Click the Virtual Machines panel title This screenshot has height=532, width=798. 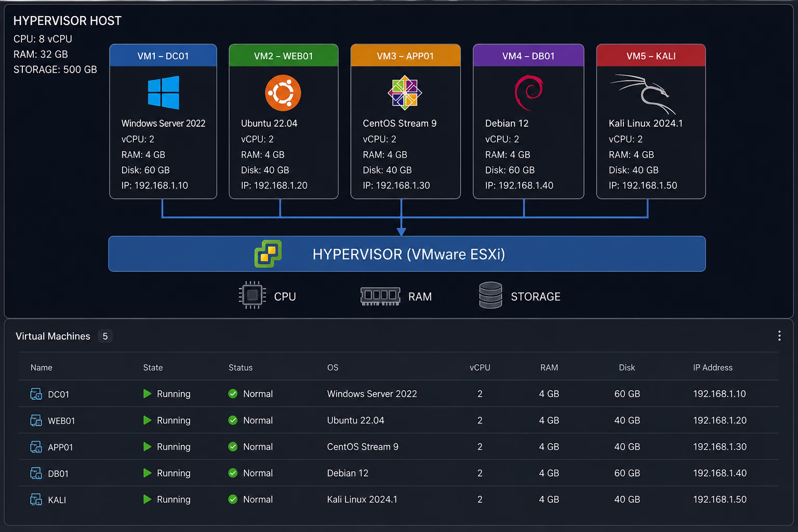(x=53, y=336)
